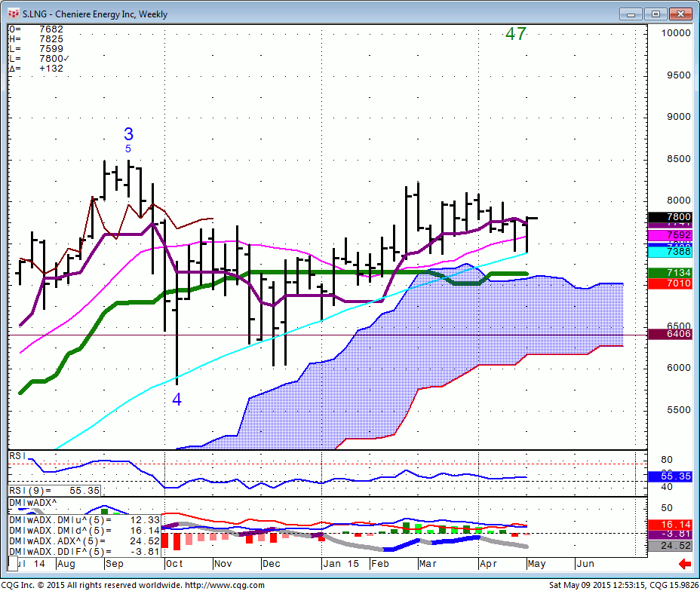Click the blue wave 3 label
700x591 pixels.
click(128, 134)
